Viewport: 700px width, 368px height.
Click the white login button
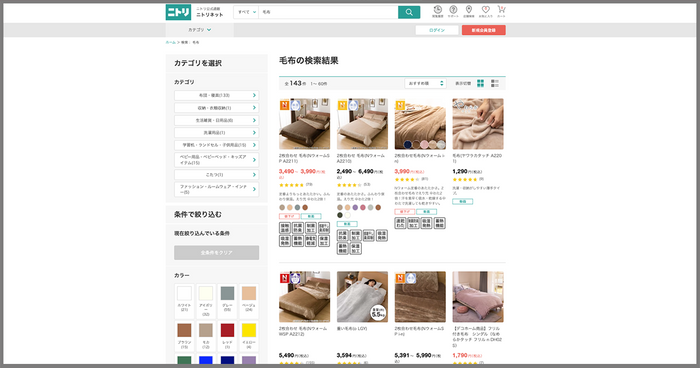(437, 30)
